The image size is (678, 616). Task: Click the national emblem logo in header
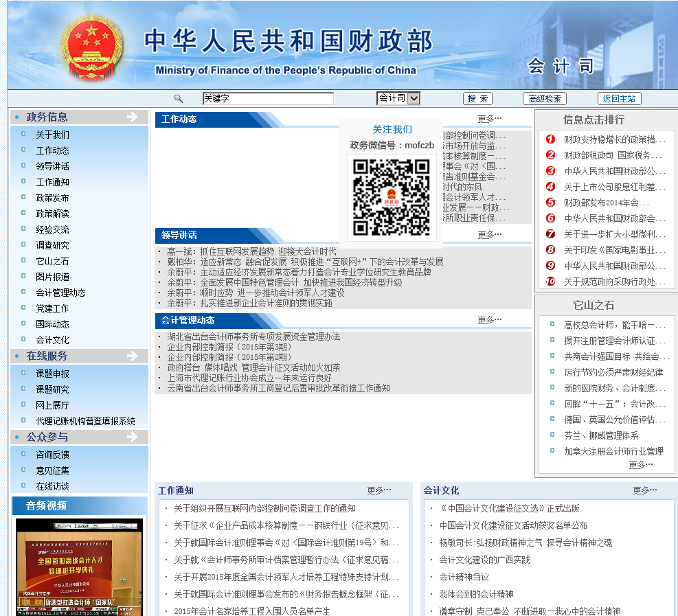click(92, 47)
